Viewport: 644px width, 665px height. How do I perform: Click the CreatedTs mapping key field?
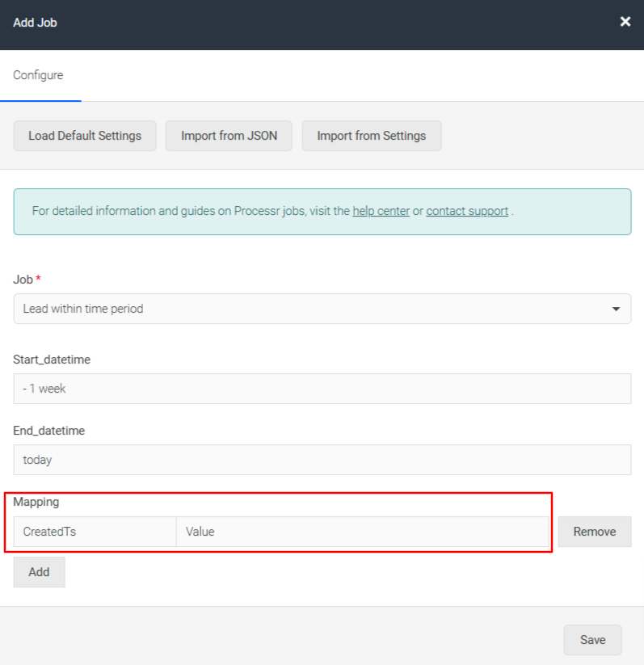click(x=95, y=532)
